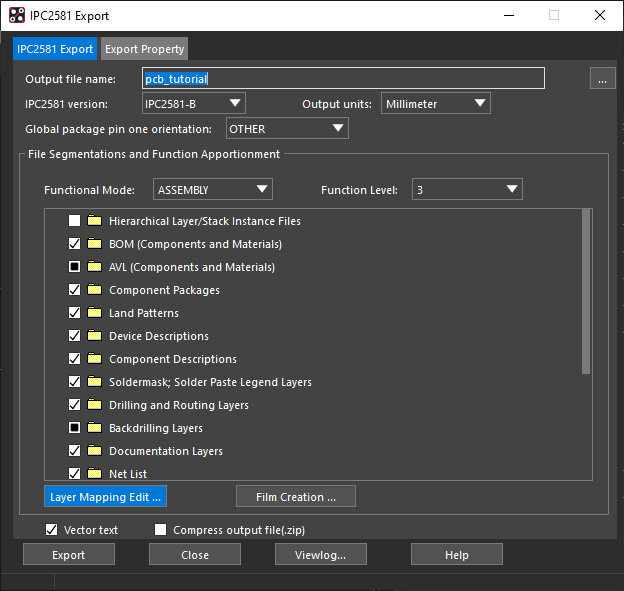Click folder icon beside Documentation Layers

pos(94,451)
